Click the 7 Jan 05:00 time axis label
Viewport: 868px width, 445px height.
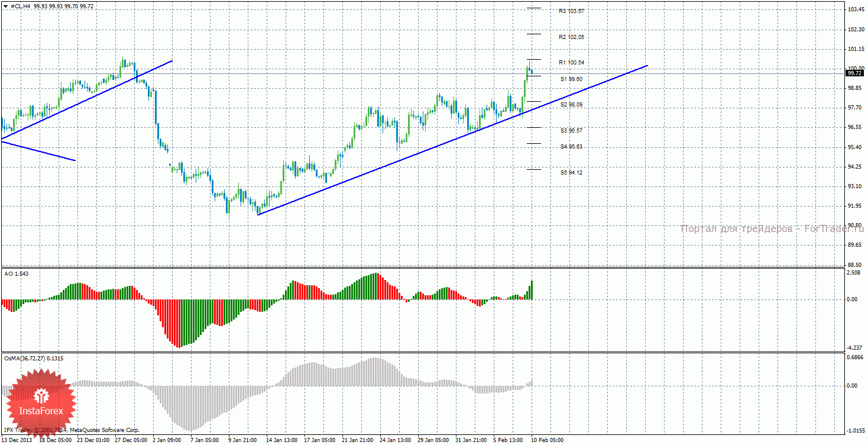205,440
